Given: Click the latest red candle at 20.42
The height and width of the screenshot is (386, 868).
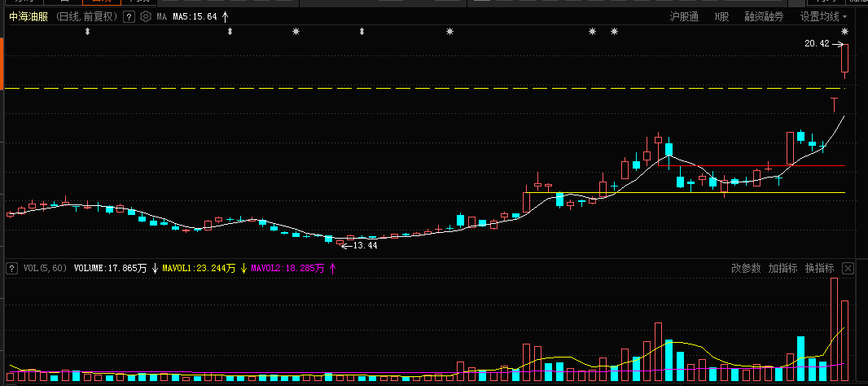Looking at the screenshot, I should click(x=844, y=59).
